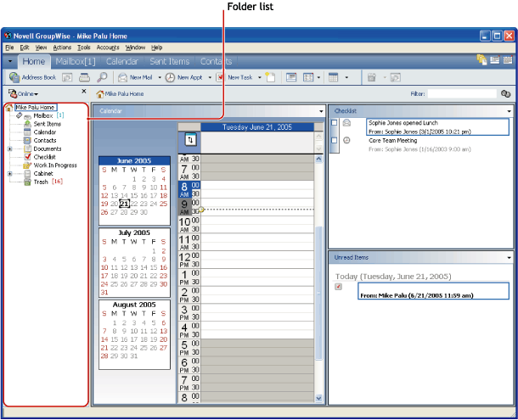
Task: Click the view settings icon with dropdown
Action: point(308,77)
